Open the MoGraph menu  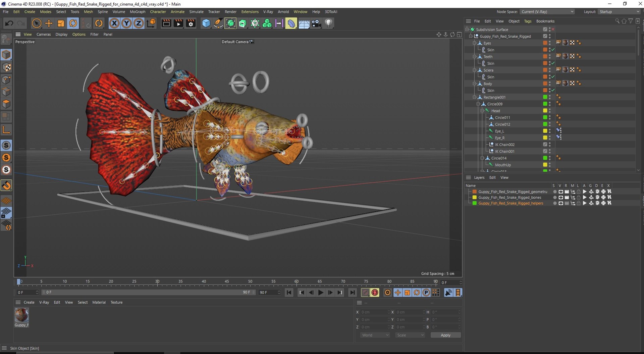(138, 12)
